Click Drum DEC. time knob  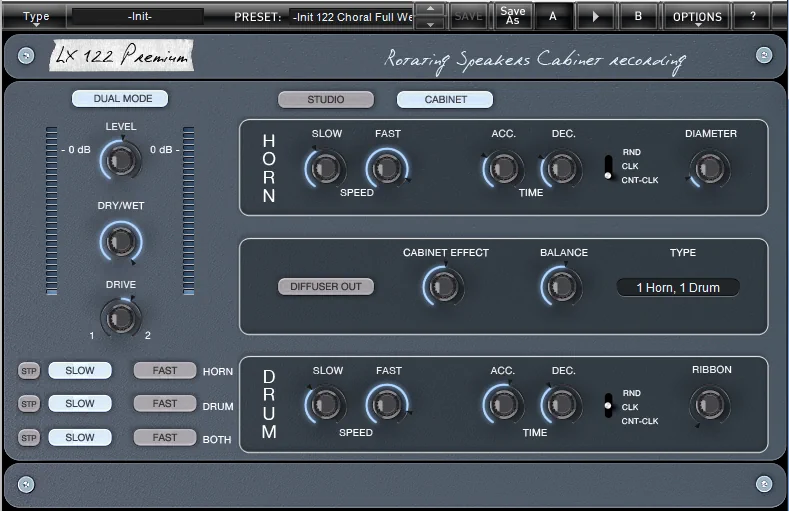561,404
